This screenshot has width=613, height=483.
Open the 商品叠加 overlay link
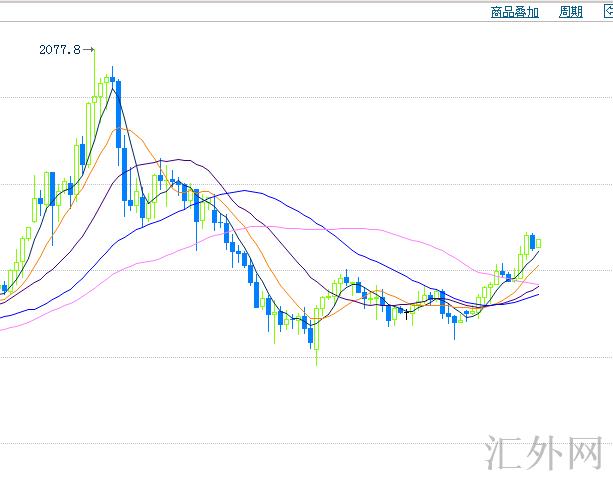pyautogui.click(x=515, y=12)
